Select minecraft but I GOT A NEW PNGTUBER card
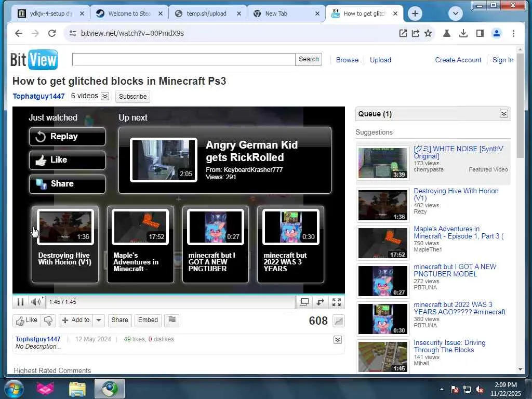 [216, 244]
